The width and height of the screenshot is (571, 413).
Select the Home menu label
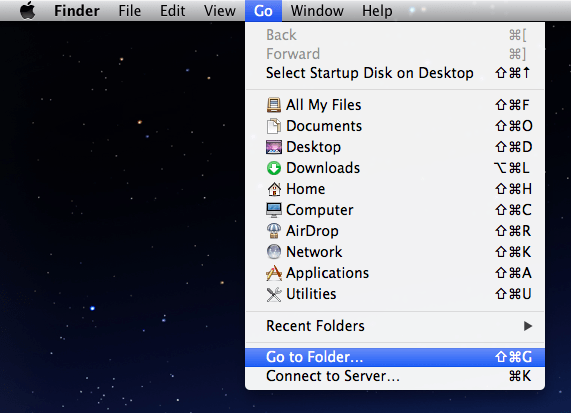coord(306,189)
